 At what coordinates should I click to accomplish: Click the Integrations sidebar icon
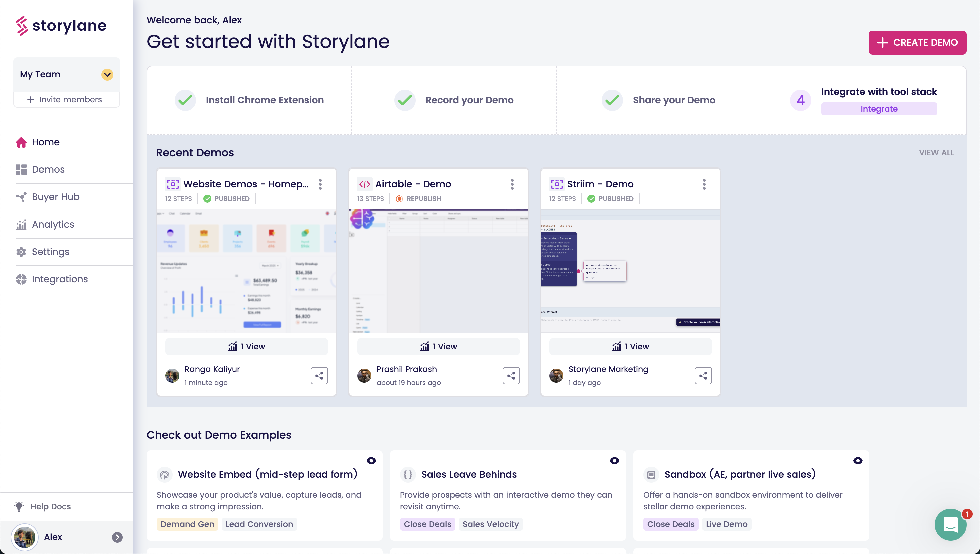coord(21,279)
